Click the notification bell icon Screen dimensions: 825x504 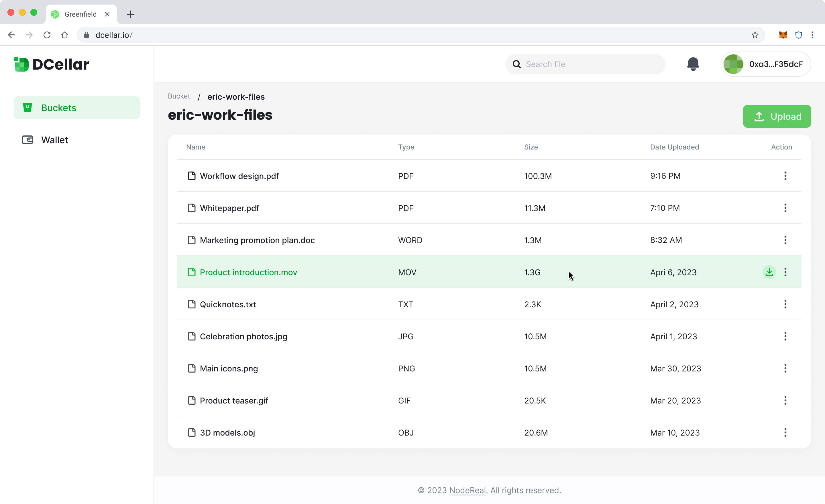click(693, 64)
